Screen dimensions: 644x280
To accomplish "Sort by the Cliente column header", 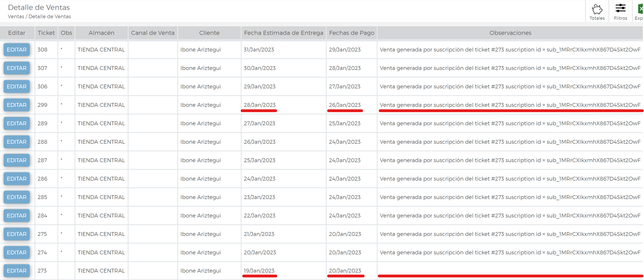I will [x=209, y=33].
